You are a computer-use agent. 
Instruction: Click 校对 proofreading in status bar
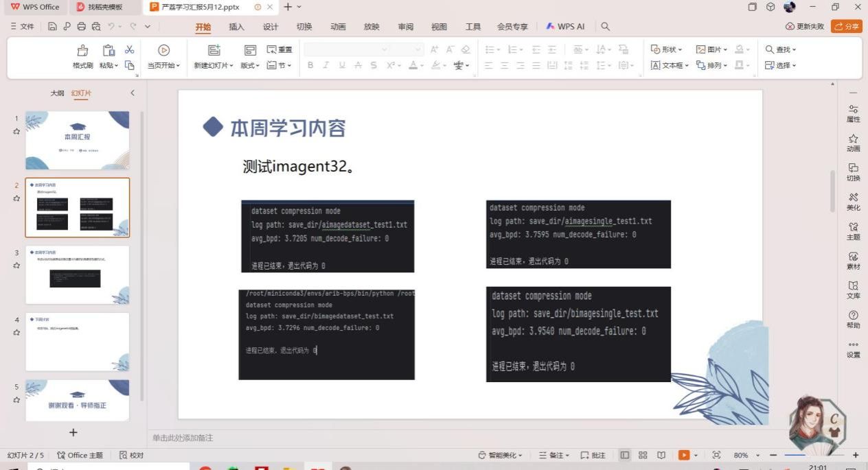(132, 455)
